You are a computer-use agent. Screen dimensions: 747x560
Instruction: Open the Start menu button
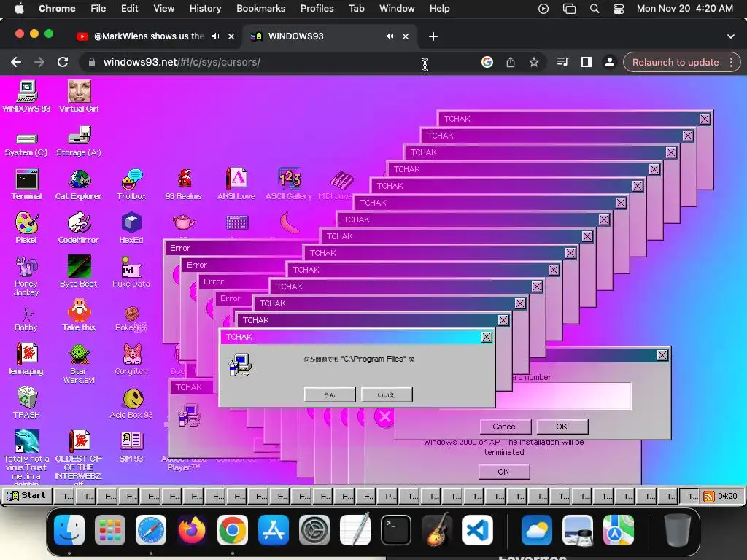[27, 496]
